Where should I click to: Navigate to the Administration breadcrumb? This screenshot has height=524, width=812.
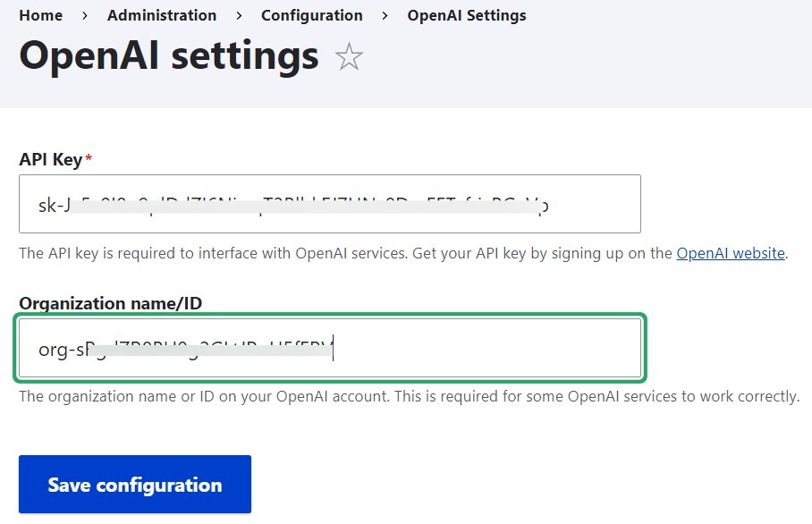pos(161,15)
